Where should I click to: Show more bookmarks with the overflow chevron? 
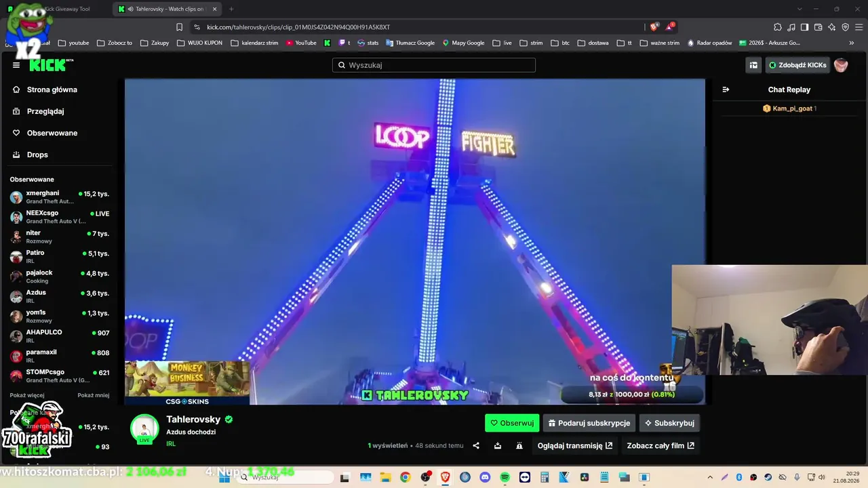tap(852, 43)
